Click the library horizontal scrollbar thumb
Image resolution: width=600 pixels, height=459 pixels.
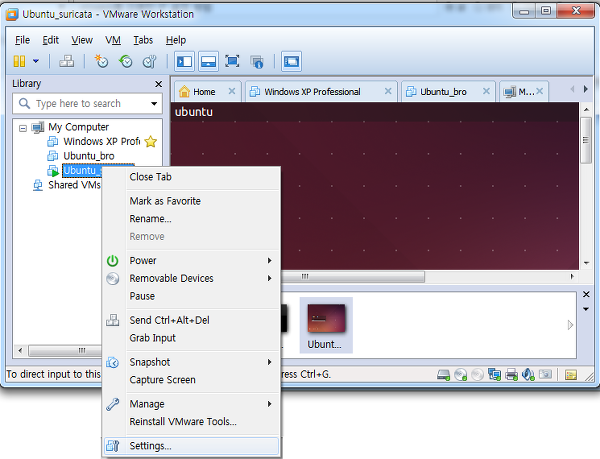[65, 350]
